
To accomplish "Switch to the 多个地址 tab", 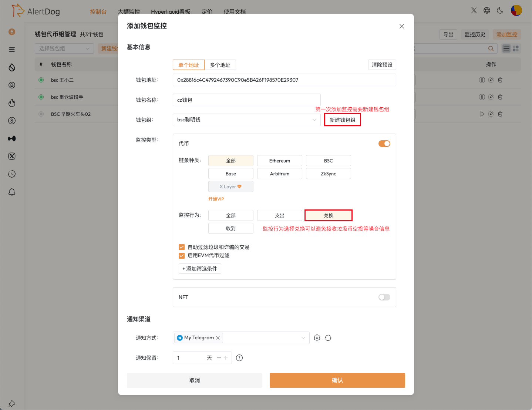I will tap(220, 65).
